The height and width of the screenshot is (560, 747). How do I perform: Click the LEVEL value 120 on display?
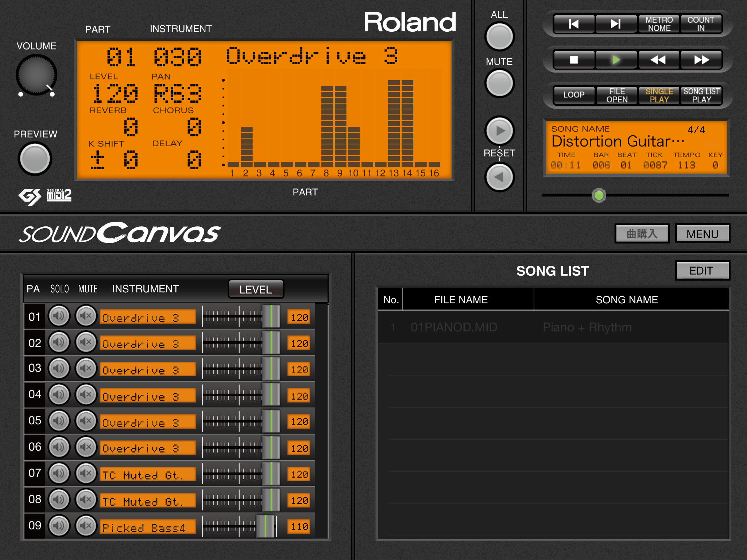(115, 94)
